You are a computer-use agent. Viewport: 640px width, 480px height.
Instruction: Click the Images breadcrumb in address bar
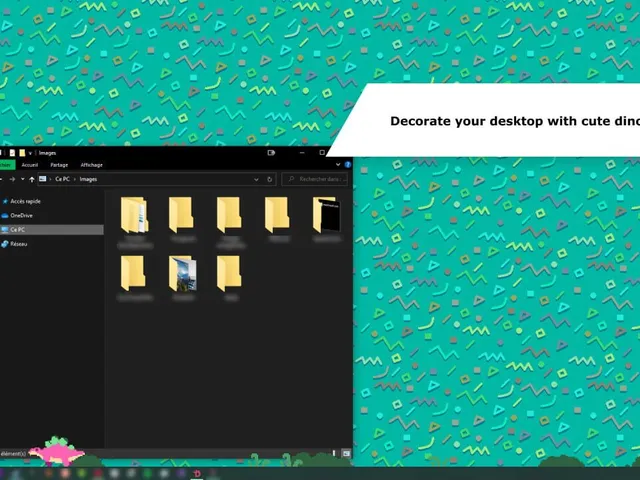[x=88, y=179]
